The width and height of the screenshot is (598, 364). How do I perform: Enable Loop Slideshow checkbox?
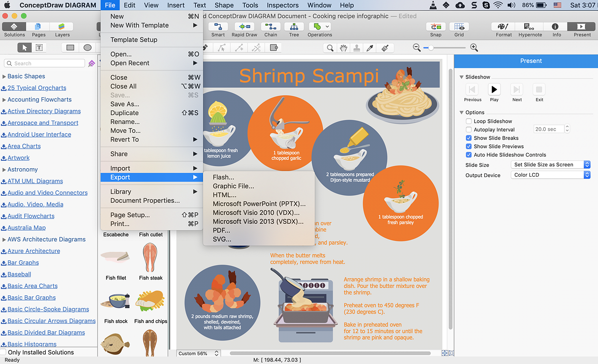[469, 121]
